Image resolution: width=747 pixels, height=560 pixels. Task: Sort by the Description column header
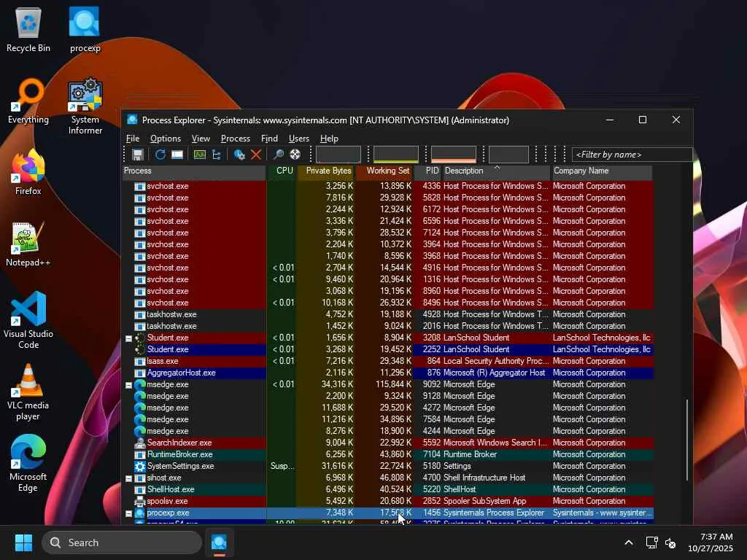[496, 171]
